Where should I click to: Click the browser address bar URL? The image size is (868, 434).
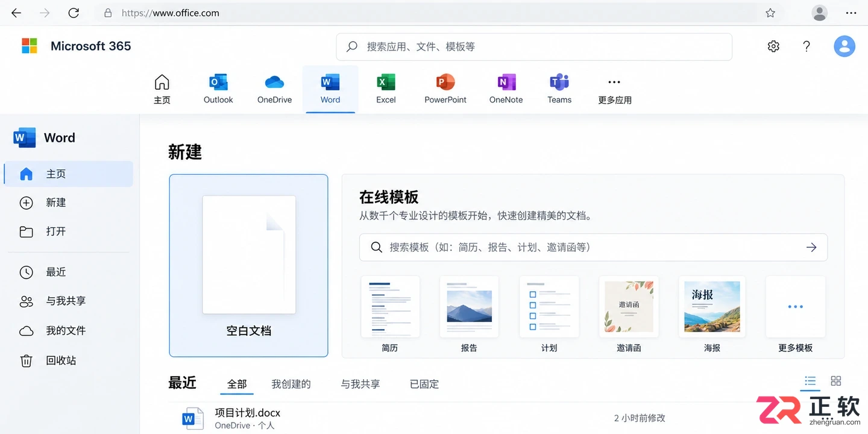pyautogui.click(x=171, y=13)
